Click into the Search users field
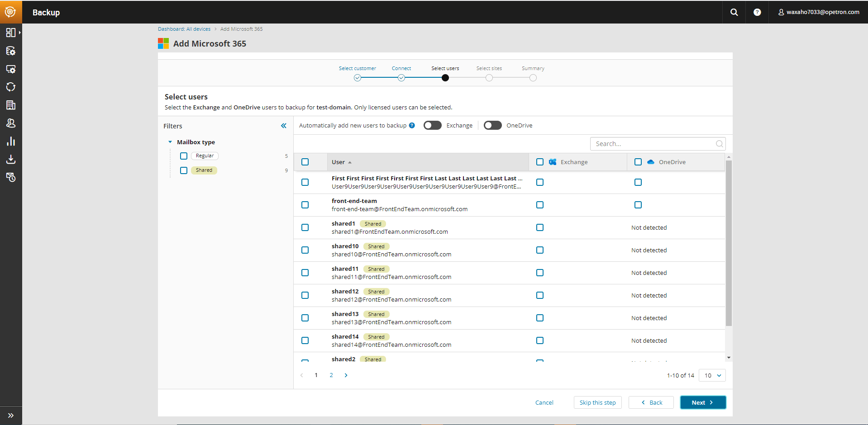 [658, 144]
